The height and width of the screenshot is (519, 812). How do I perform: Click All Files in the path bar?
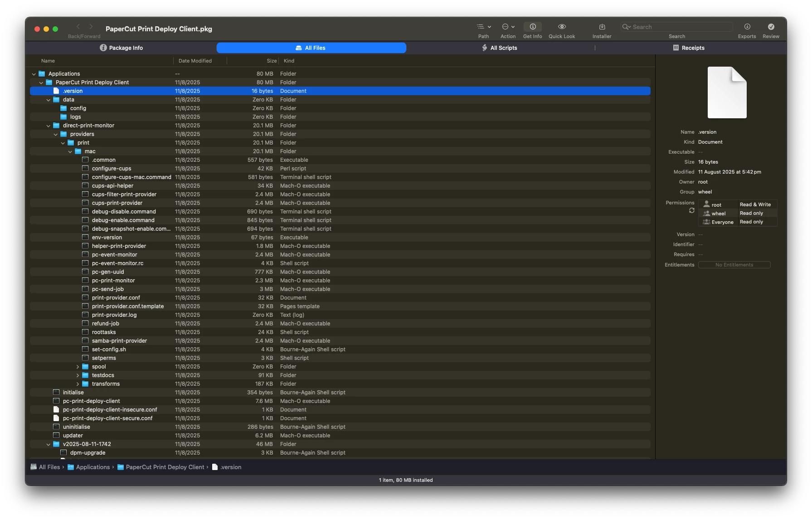[45, 467]
